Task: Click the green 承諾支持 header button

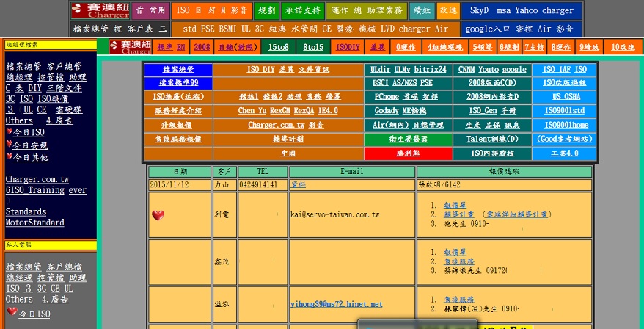Action: [x=303, y=11]
